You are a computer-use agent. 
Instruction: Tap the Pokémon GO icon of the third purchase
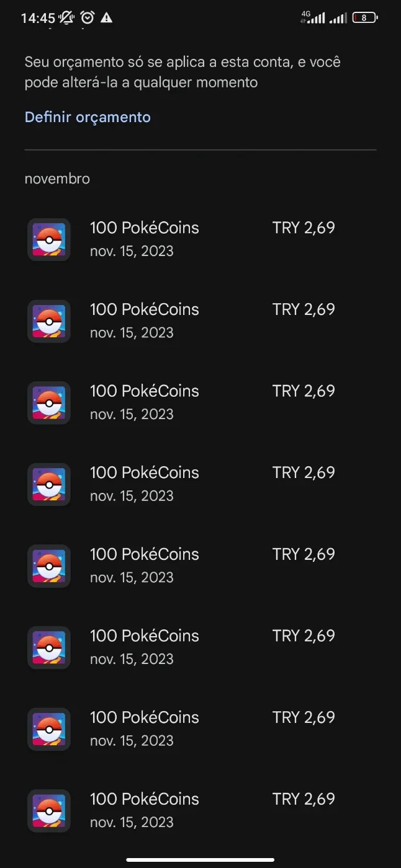click(x=48, y=403)
